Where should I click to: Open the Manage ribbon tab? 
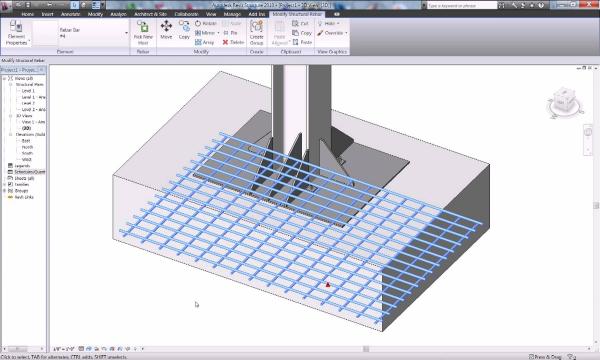(232, 14)
